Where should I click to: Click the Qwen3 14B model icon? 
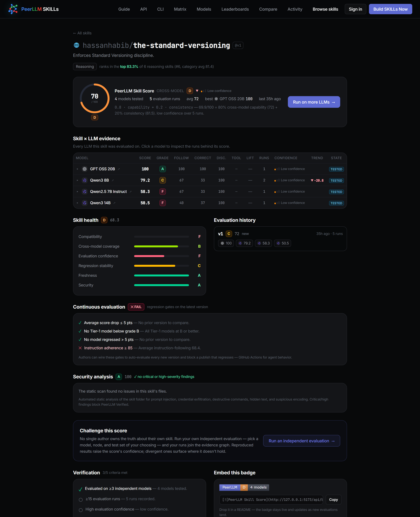85,203
